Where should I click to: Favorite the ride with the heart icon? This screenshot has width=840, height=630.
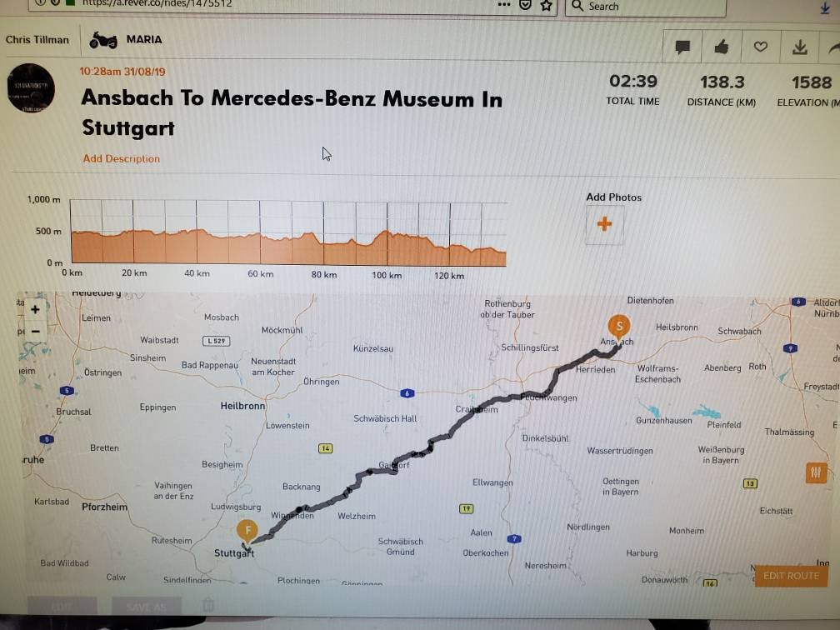pyautogui.click(x=760, y=47)
